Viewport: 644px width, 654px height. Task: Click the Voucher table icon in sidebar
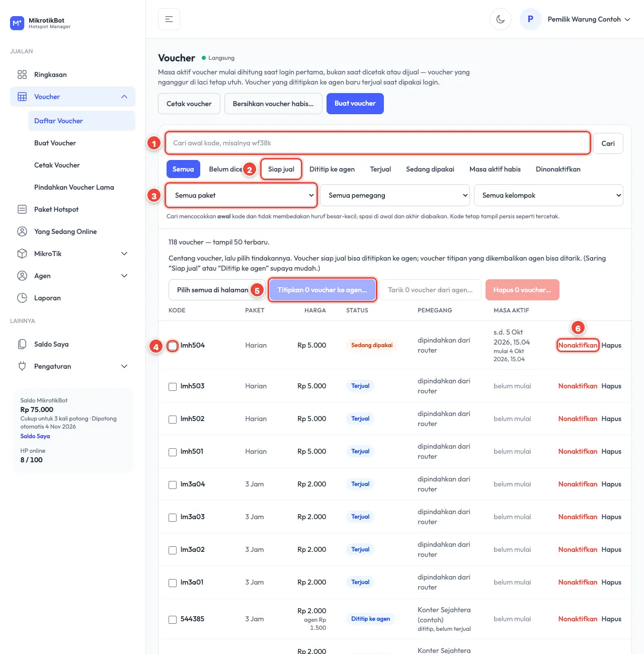pyautogui.click(x=22, y=97)
